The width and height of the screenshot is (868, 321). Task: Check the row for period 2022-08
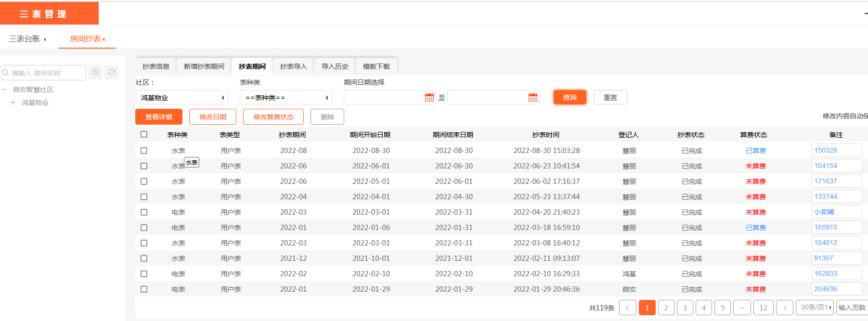pyautogui.click(x=144, y=151)
